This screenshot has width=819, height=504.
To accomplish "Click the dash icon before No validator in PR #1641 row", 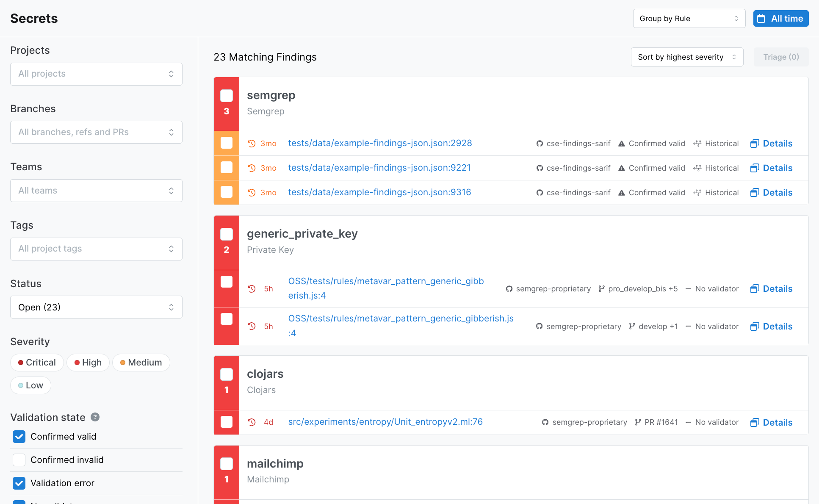I will click(x=688, y=422).
